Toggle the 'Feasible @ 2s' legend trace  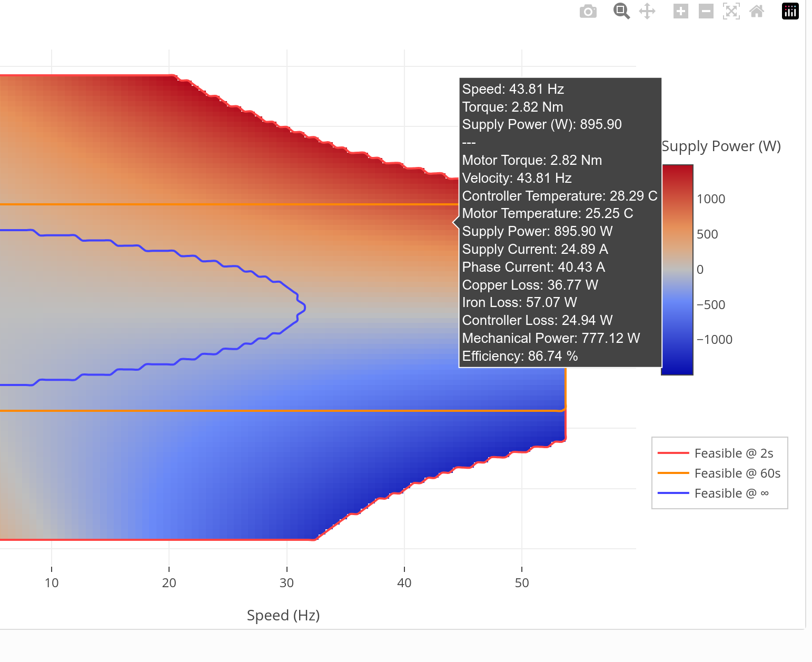click(x=733, y=453)
